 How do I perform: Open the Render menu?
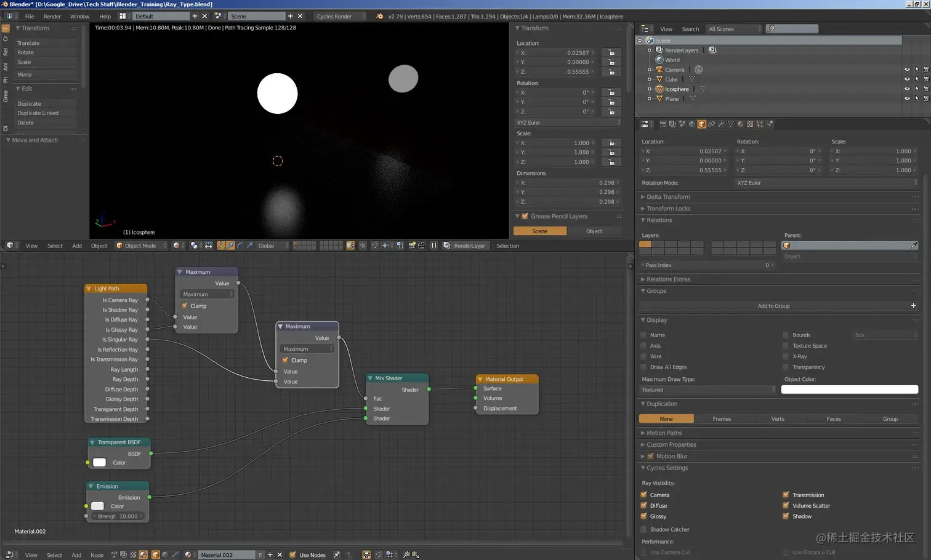(52, 16)
